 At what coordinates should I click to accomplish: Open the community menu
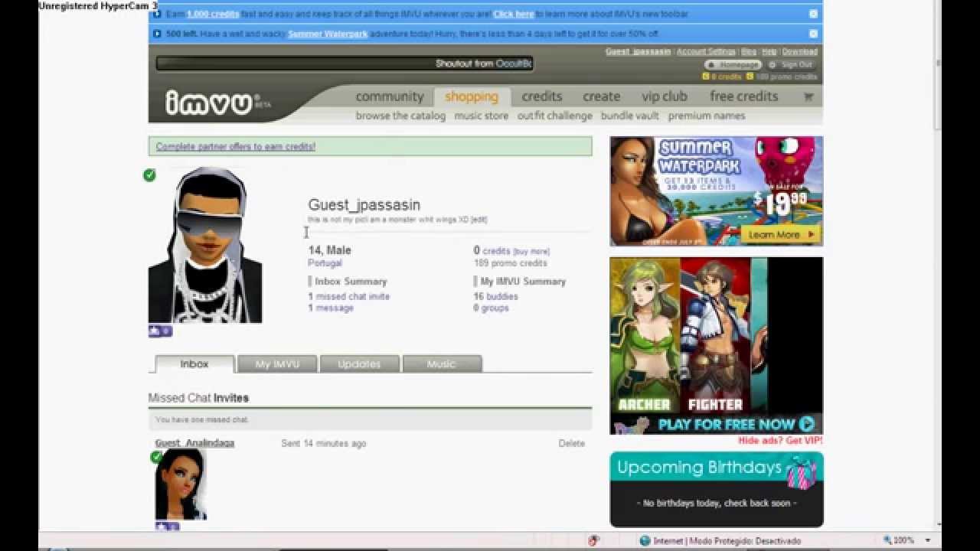(390, 96)
